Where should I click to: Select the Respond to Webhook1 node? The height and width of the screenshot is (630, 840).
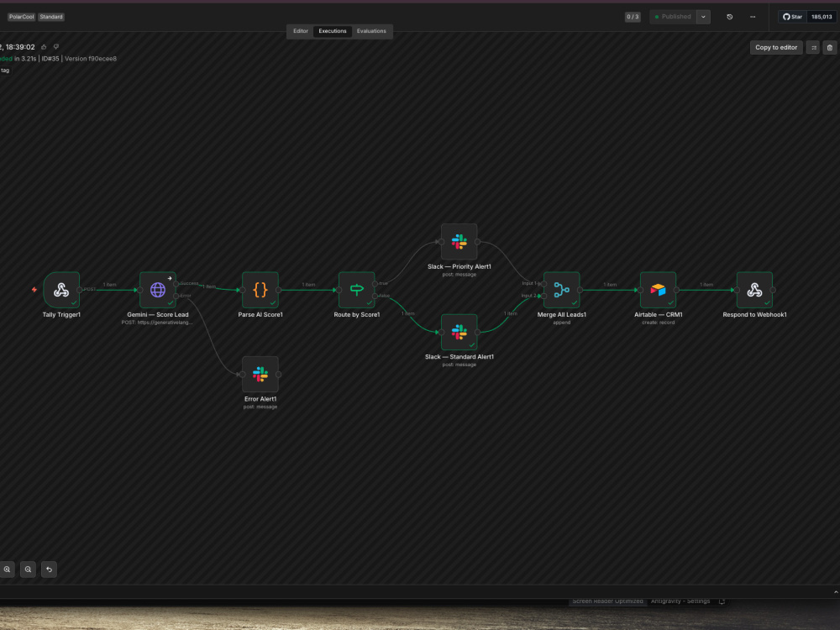click(x=754, y=290)
